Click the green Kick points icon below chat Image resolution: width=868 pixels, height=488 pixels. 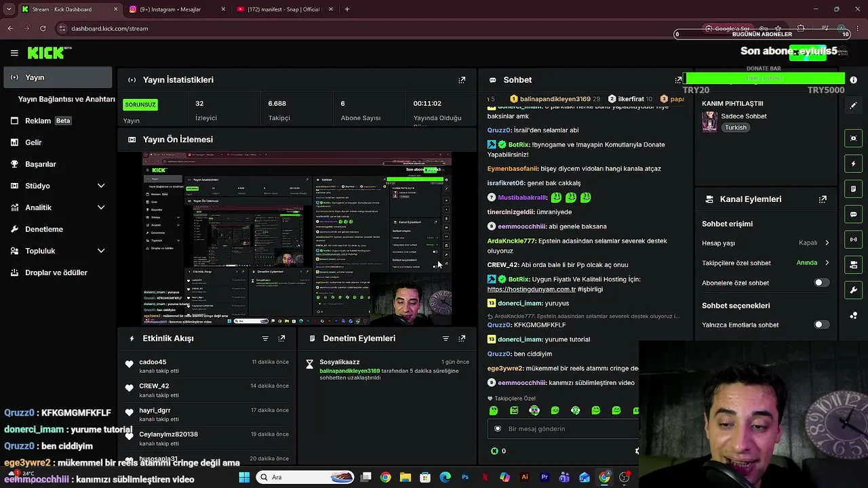click(x=494, y=451)
